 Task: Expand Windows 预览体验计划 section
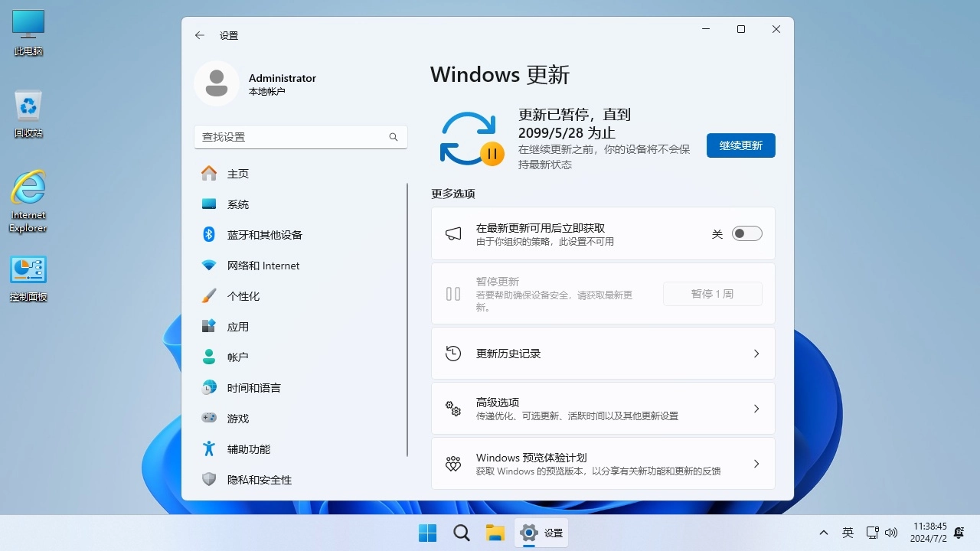pos(603,463)
